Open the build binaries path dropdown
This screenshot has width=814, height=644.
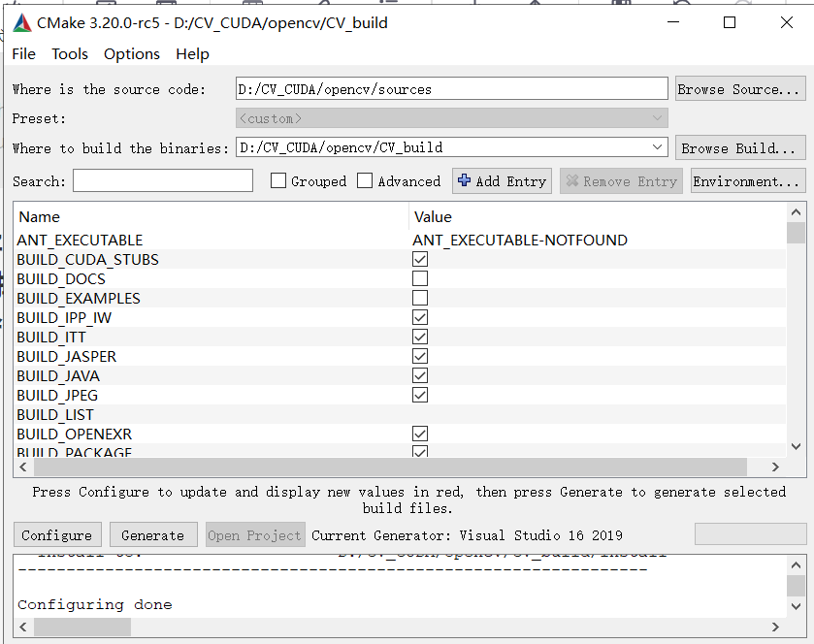click(657, 147)
